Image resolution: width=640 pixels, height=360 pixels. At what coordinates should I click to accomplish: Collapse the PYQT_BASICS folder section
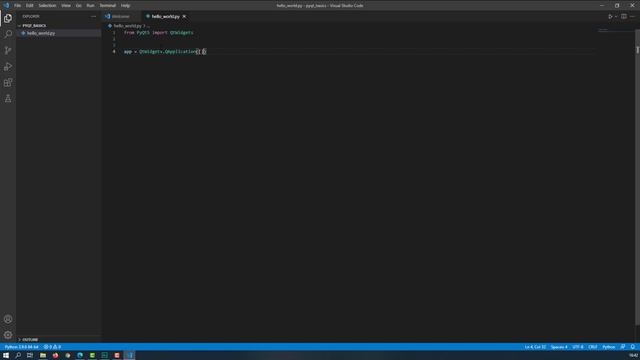tap(58, 25)
